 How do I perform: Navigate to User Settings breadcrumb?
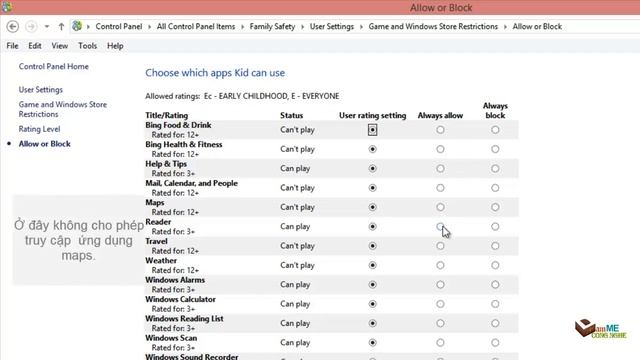click(332, 27)
